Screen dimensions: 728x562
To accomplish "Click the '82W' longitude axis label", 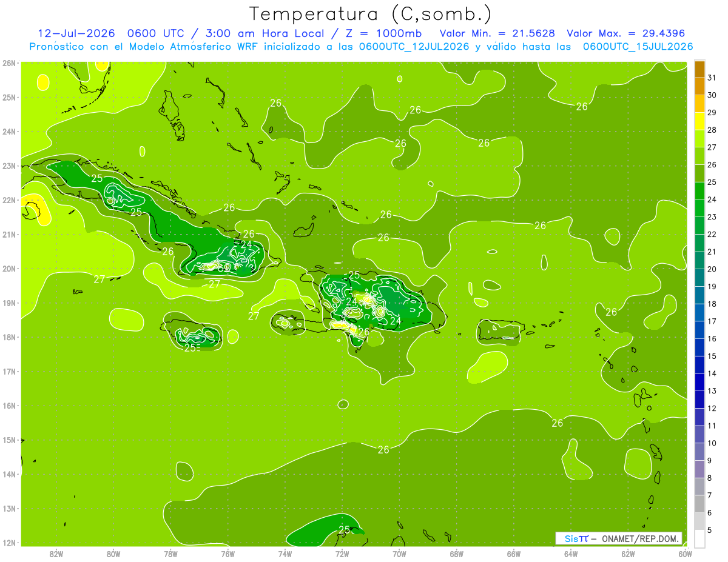I will 56,554.
